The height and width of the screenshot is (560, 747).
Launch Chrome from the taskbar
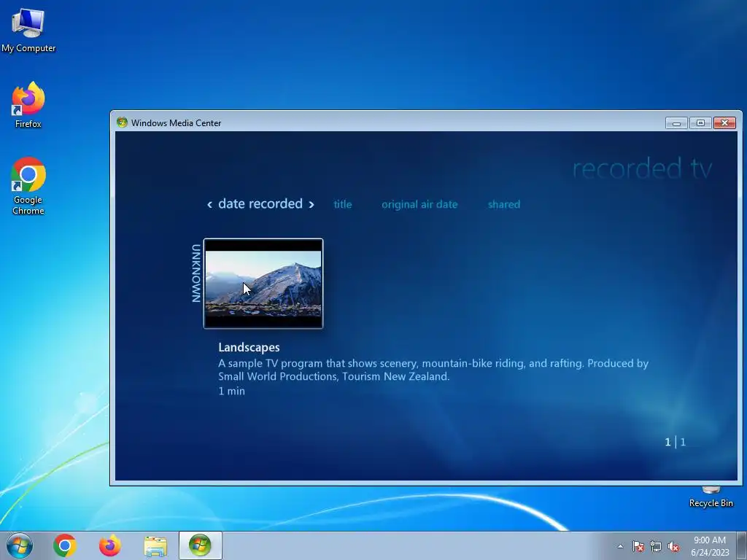[x=65, y=545]
